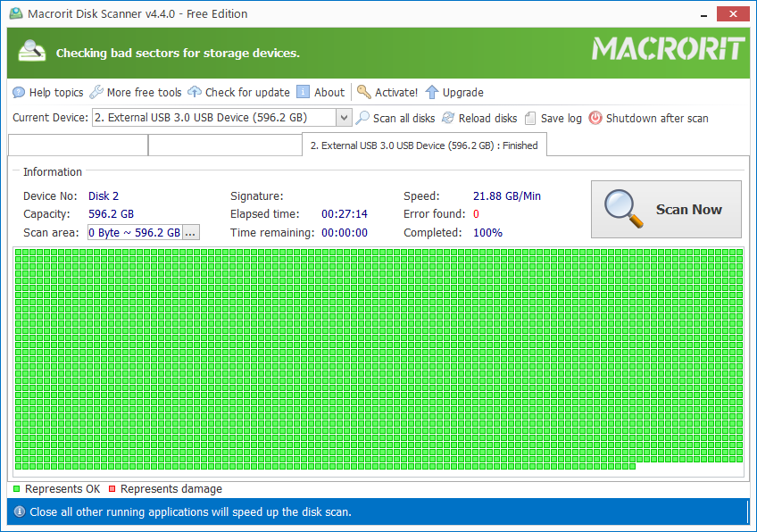Select the leftmost empty device tab
The width and height of the screenshot is (757, 532).
point(78,144)
